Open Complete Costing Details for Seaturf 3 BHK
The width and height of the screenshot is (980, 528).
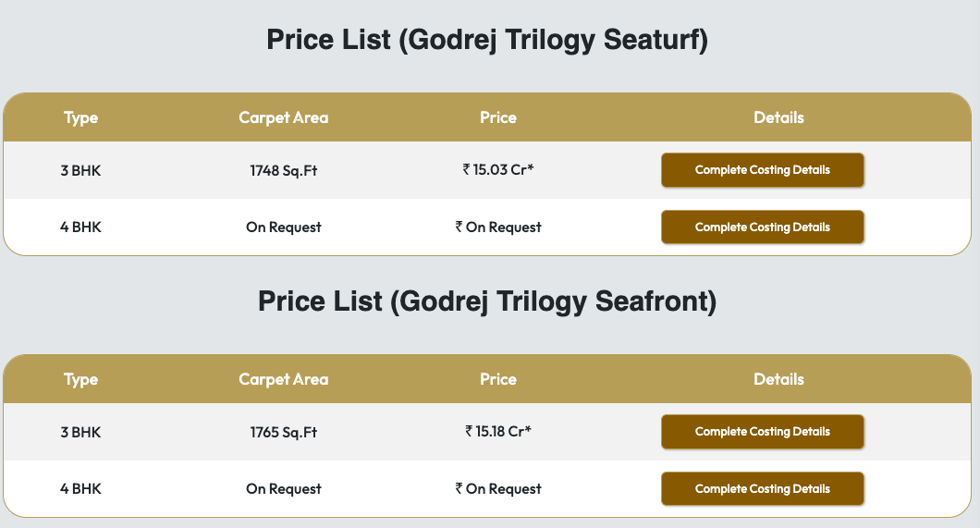coord(762,170)
